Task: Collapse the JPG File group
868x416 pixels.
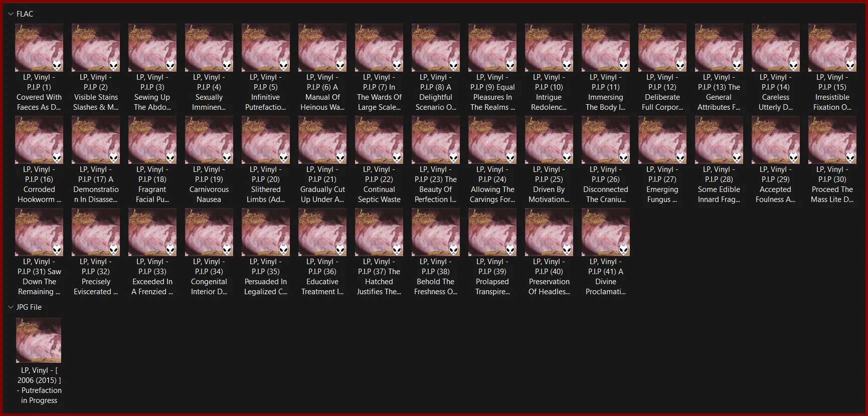Action: [x=11, y=307]
